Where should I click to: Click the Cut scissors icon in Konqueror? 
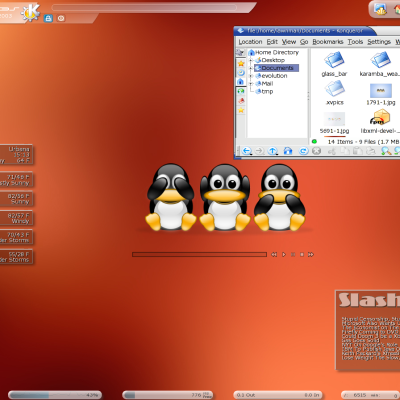coord(332,151)
